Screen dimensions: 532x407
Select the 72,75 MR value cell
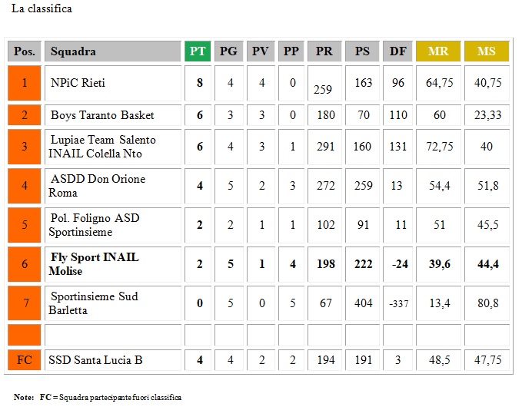(x=438, y=147)
